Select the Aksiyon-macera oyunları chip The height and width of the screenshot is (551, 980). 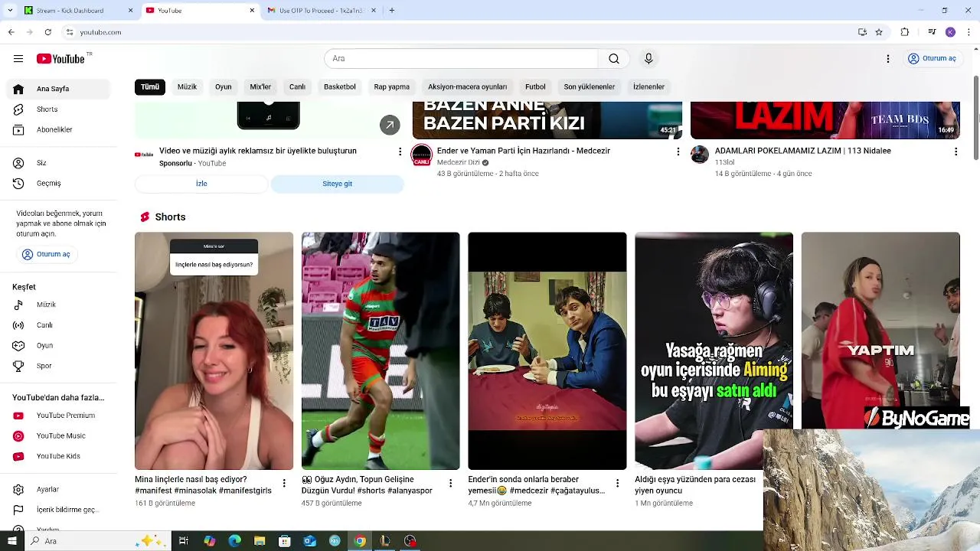tap(468, 87)
